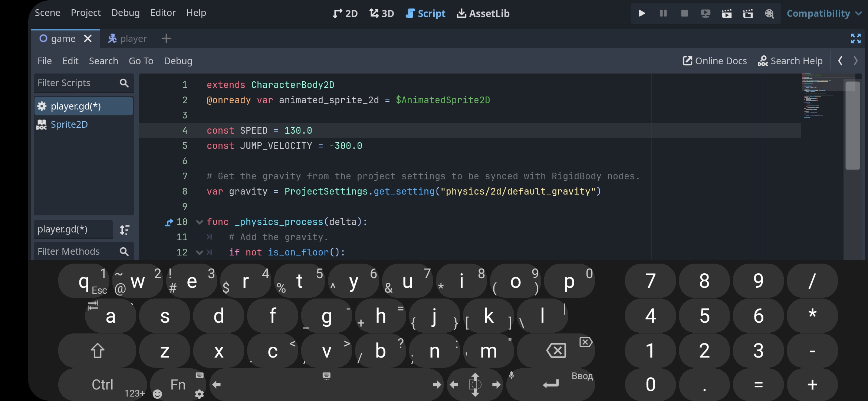Click the Remote Debug deploy icon

706,14
